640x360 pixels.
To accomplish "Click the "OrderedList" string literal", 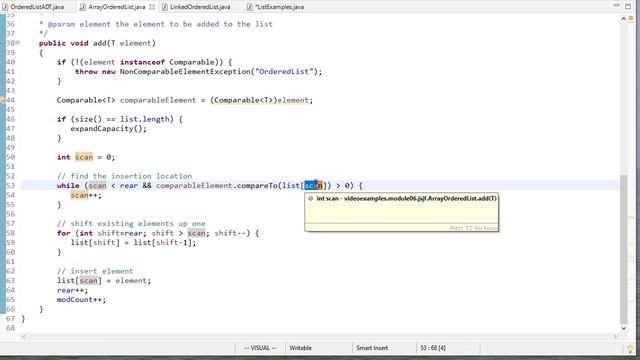I will 284,71.
